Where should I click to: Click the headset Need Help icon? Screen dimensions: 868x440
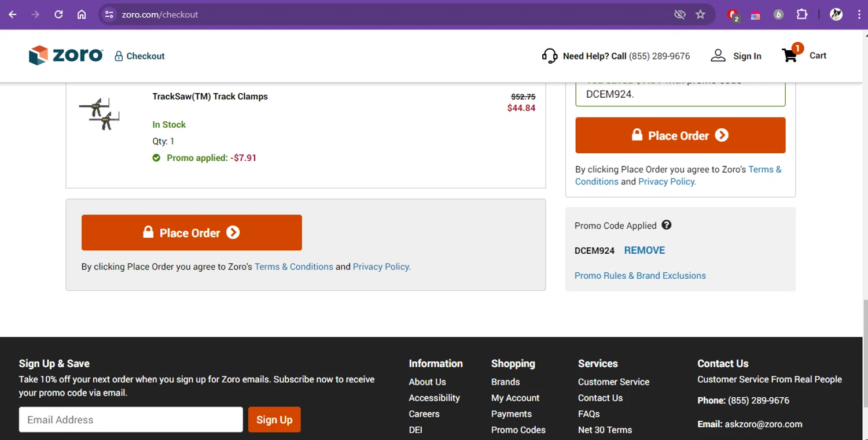[549, 56]
